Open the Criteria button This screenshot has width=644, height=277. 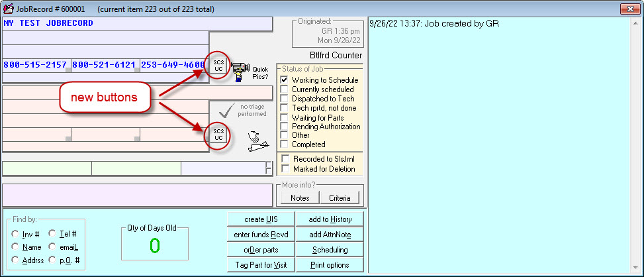[340, 197]
